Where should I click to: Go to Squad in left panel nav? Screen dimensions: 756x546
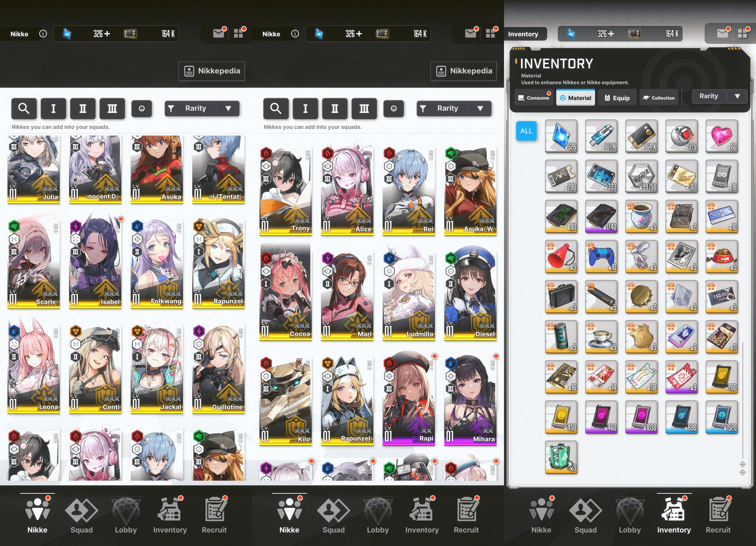82,515
